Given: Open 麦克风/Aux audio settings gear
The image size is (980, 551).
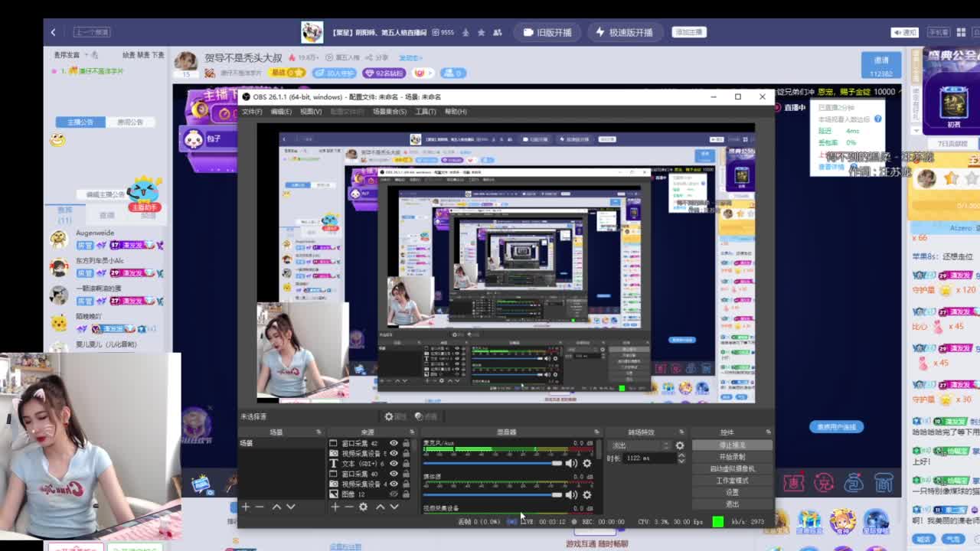Looking at the screenshot, I should click(587, 463).
